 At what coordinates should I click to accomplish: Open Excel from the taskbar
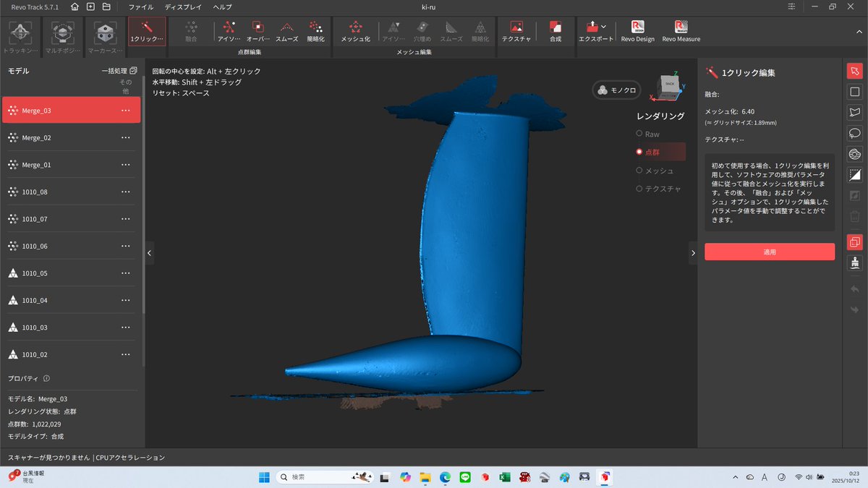pos(506,477)
